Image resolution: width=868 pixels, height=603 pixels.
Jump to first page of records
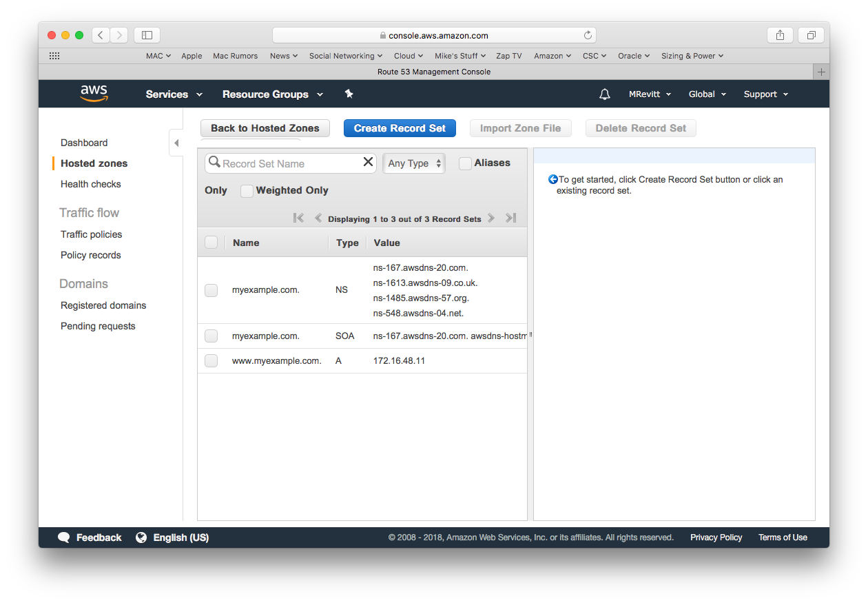[x=298, y=218]
